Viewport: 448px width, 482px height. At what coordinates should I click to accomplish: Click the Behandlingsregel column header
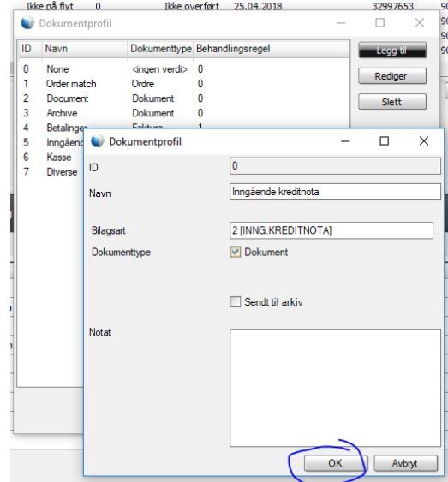[272, 49]
